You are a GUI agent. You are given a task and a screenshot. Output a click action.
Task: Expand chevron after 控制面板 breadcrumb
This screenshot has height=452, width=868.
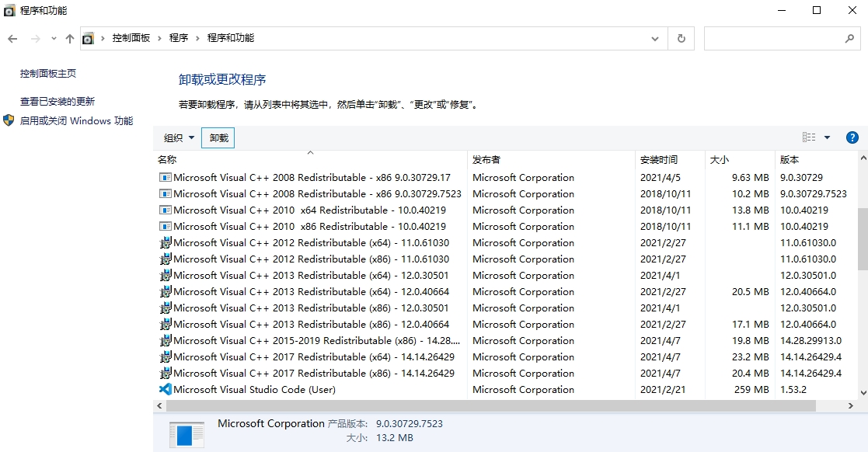tap(159, 38)
